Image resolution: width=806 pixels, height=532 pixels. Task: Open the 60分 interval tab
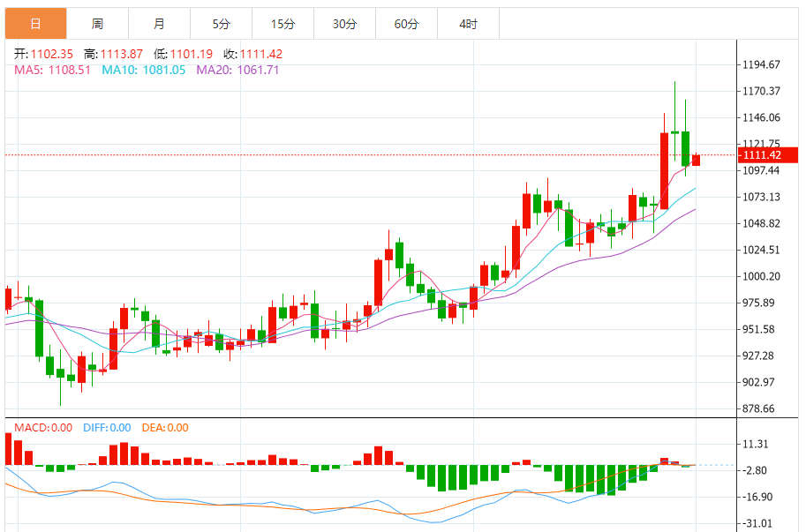(x=406, y=24)
